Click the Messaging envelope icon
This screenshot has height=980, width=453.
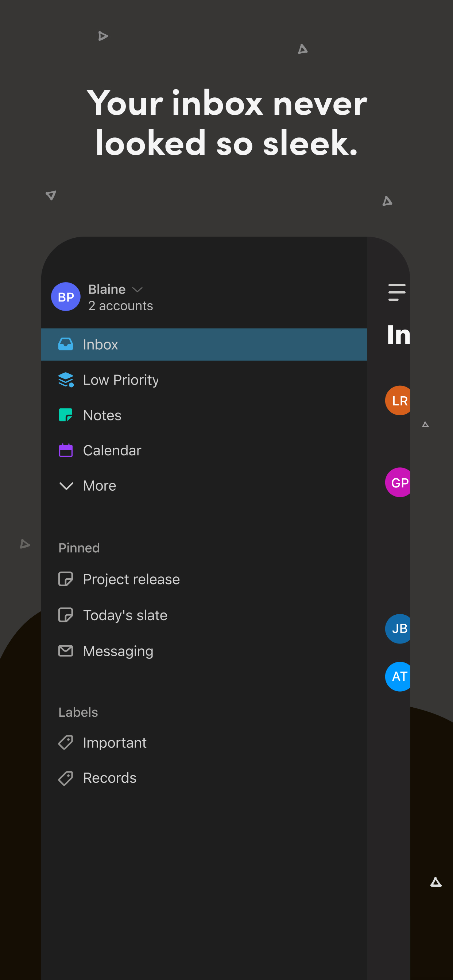pyautogui.click(x=66, y=651)
